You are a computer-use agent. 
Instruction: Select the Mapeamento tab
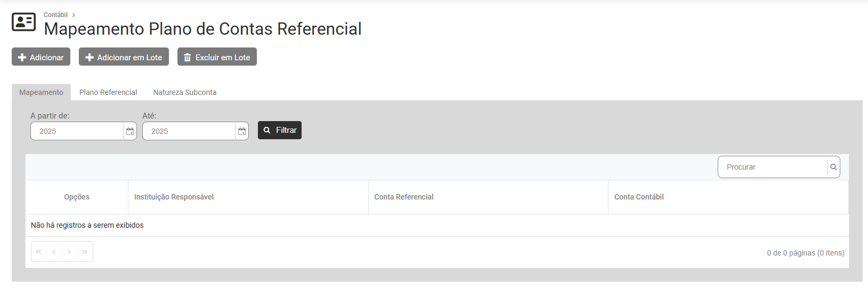pos(41,92)
